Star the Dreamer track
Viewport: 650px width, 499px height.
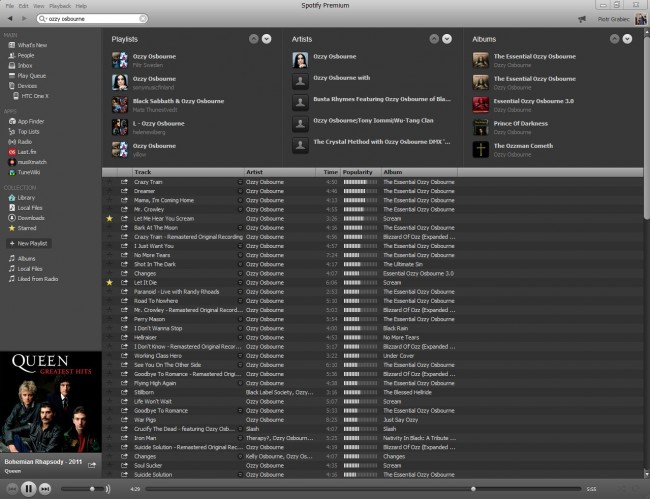109,191
